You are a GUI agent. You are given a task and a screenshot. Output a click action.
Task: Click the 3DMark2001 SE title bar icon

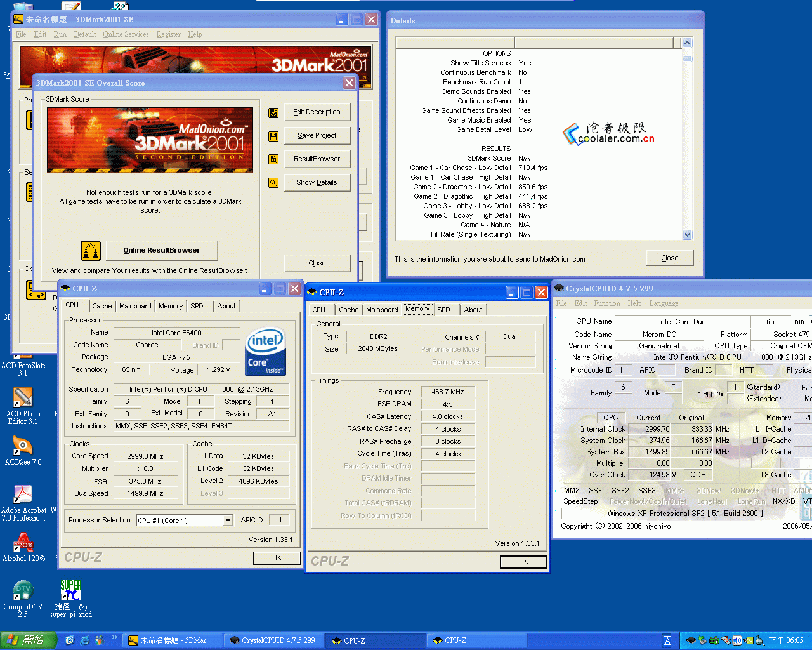tap(18, 19)
